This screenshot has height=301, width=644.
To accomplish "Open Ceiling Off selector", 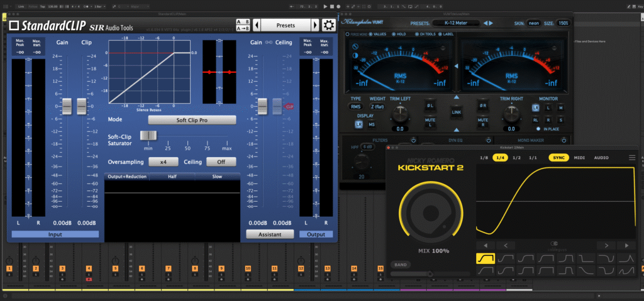I will tap(221, 161).
